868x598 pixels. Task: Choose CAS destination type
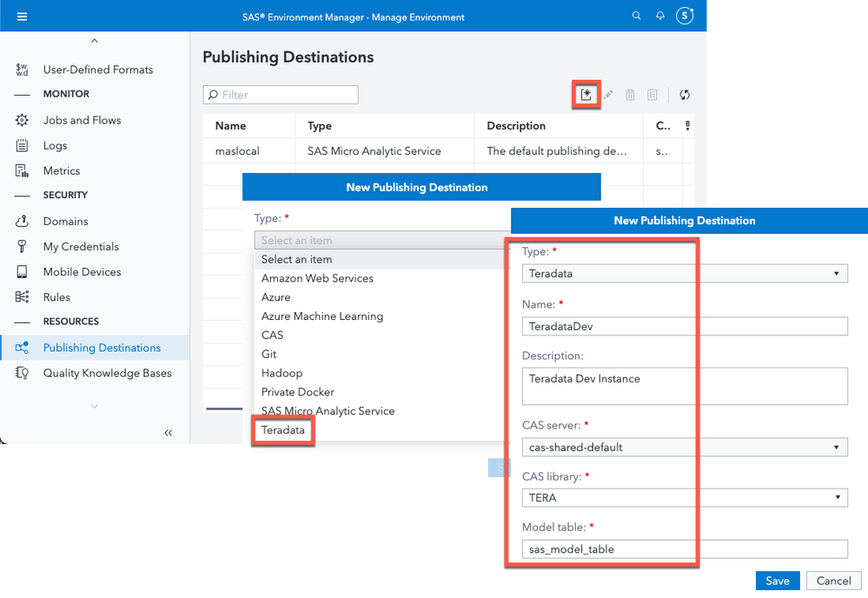[272, 335]
